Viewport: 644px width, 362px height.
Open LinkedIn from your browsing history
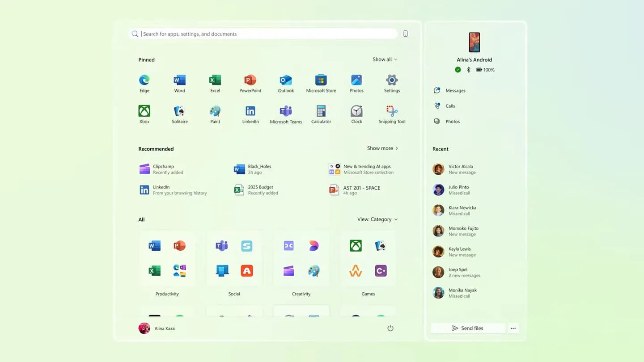tap(173, 190)
